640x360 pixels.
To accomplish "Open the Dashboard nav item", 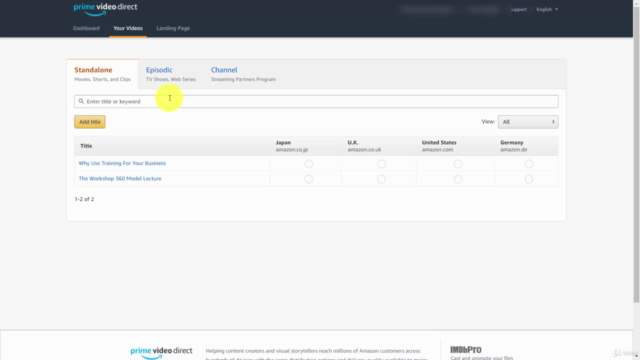I will (x=86, y=28).
